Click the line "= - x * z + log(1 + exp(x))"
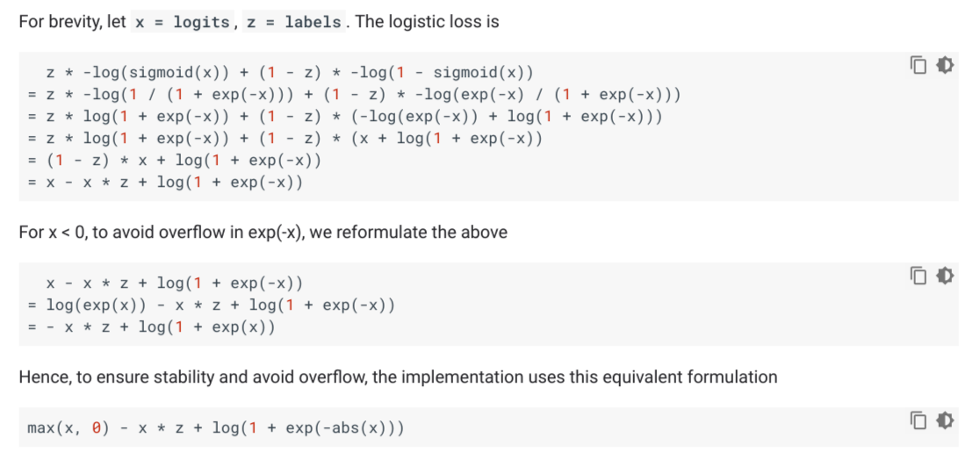 click(151, 327)
